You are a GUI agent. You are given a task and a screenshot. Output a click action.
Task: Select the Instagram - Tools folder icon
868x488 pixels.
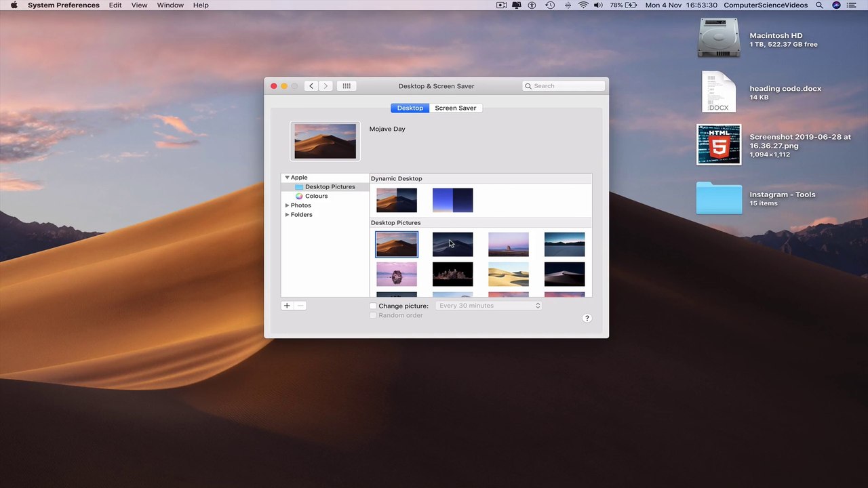(x=719, y=198)
